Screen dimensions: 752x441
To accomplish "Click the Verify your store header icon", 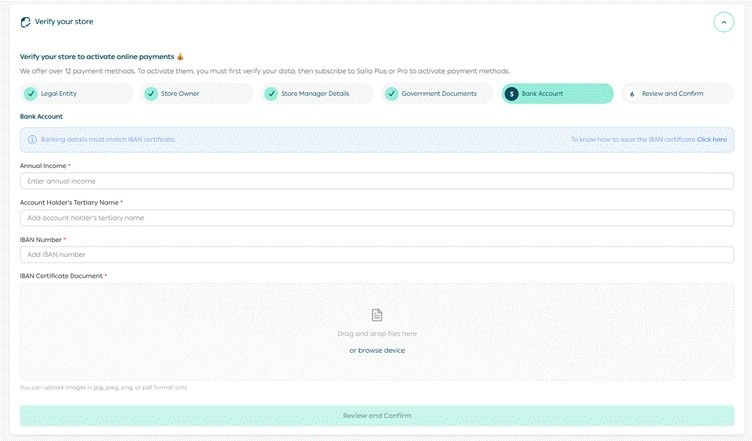I will coord(26,21).
